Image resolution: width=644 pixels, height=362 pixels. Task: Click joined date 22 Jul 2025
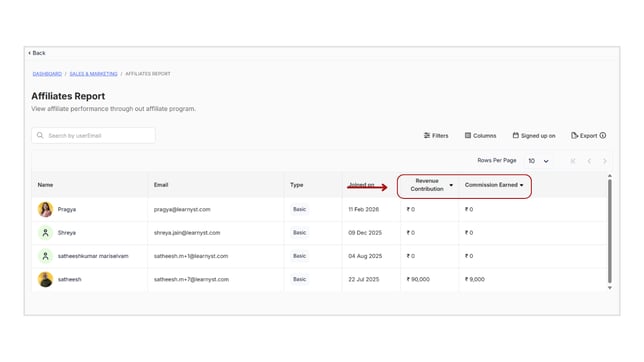click(x=363, y=279)
